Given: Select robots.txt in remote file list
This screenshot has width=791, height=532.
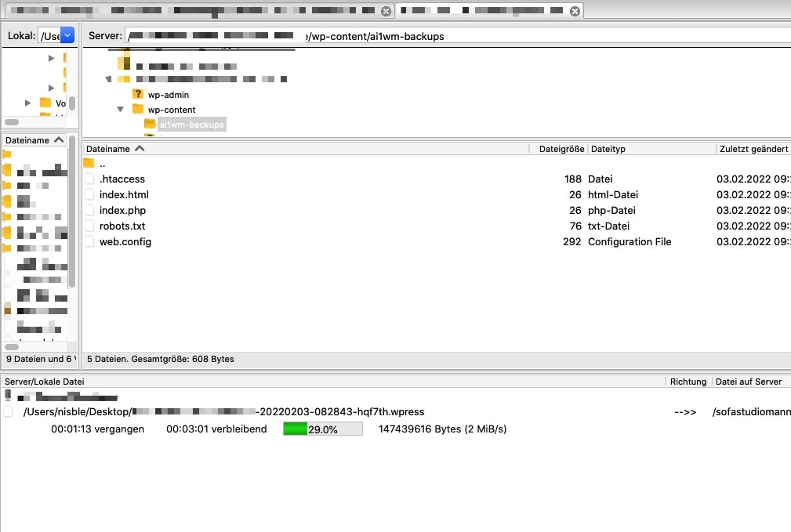Looking at the screenshot, I should [122, 226].
